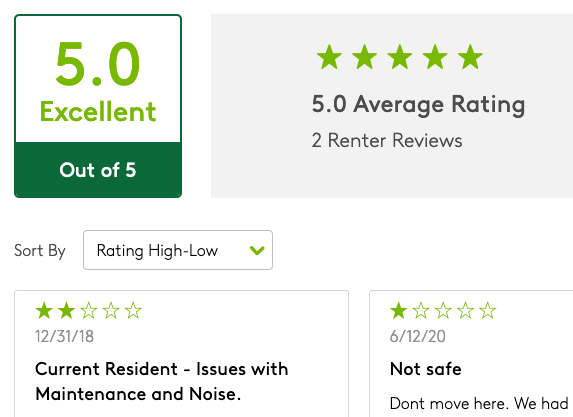Click the second large green rating star
This screenshot has width=573, height=417.
pyautogui.click(x=364, y=57)
